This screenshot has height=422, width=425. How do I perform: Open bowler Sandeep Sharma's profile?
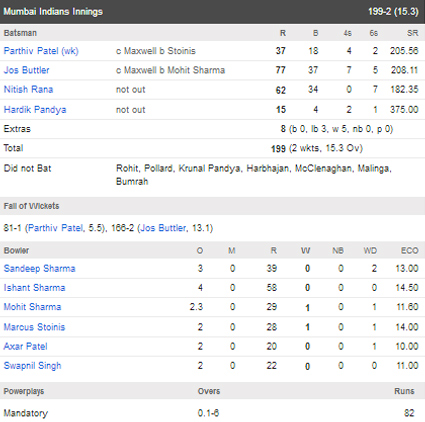(39, 268)
